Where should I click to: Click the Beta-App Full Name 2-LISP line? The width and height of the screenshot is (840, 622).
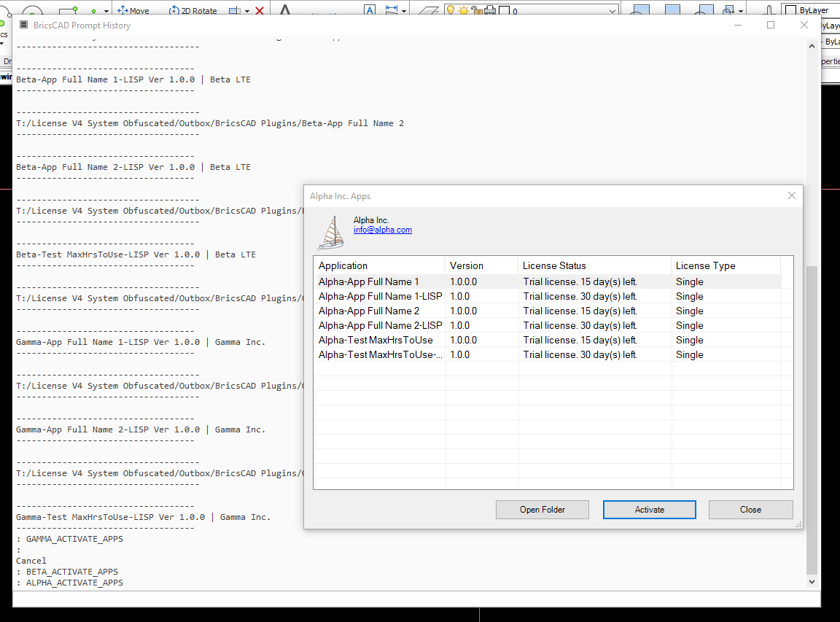coord(133,167)
